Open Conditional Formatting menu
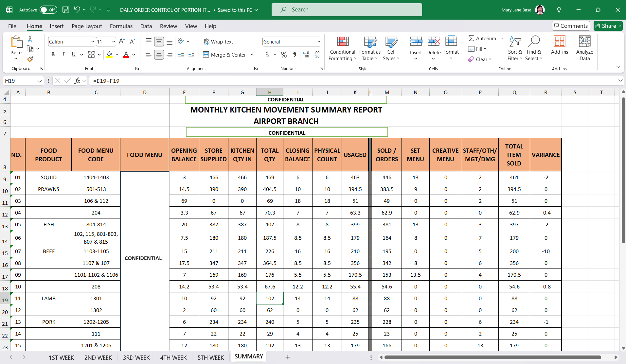 [342, 48]
